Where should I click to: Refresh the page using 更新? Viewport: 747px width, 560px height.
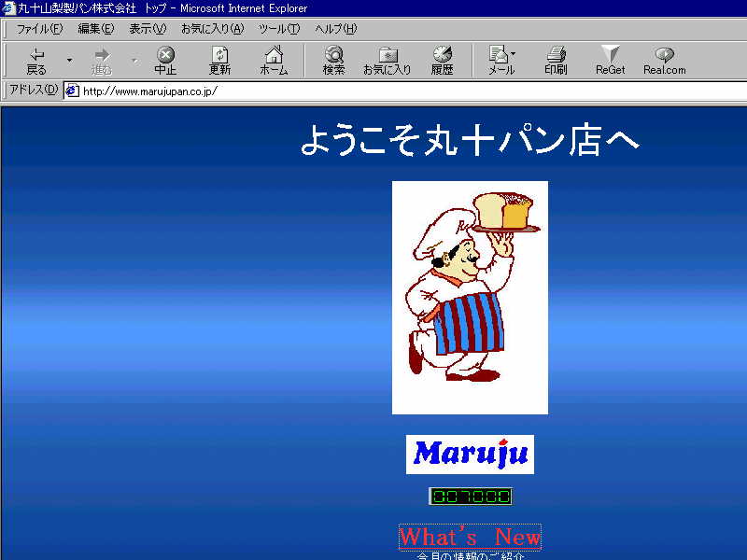pos(219,61)
